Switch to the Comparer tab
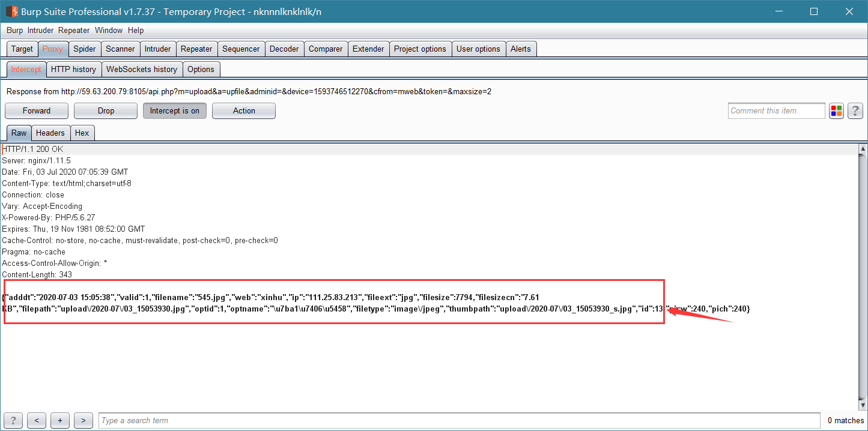Viewport: 868px width, 431px height. point(326,49)
